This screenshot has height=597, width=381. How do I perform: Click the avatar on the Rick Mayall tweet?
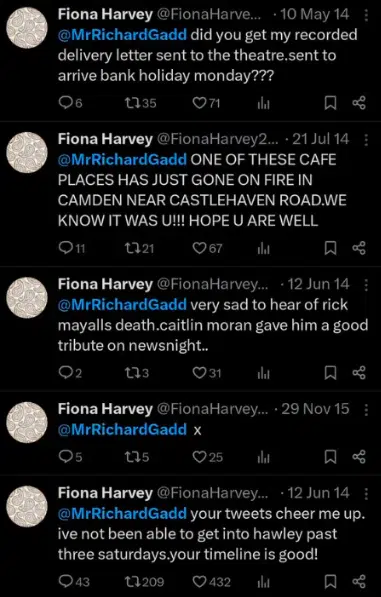coord(27,297)
